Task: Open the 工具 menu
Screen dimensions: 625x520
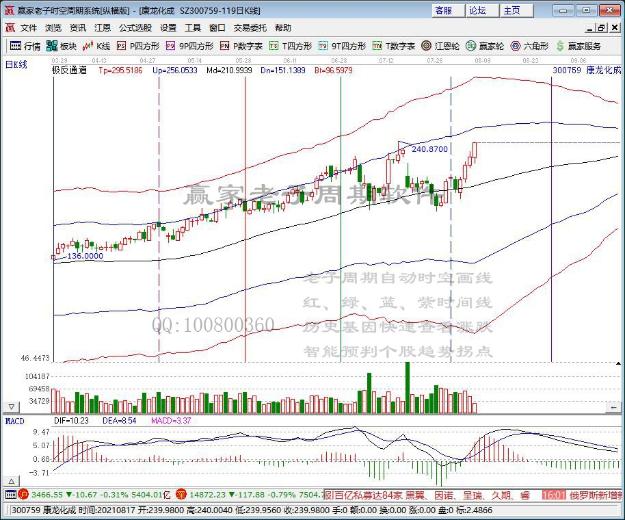Action: (193, 28)
